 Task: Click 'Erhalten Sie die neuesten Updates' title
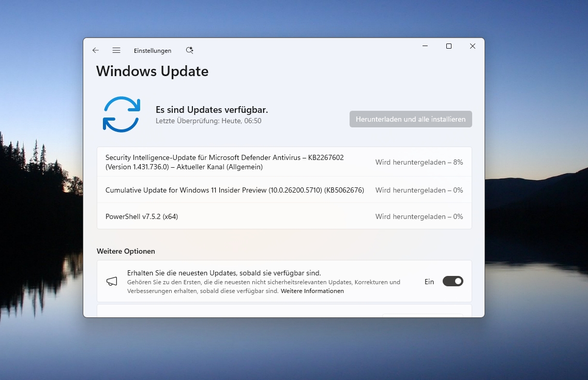tap(224, 273)
